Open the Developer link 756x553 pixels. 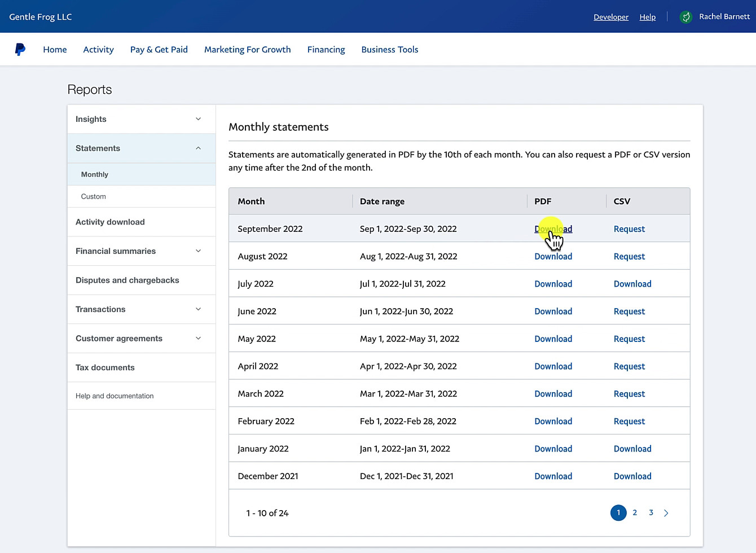[x=611, y=17]
